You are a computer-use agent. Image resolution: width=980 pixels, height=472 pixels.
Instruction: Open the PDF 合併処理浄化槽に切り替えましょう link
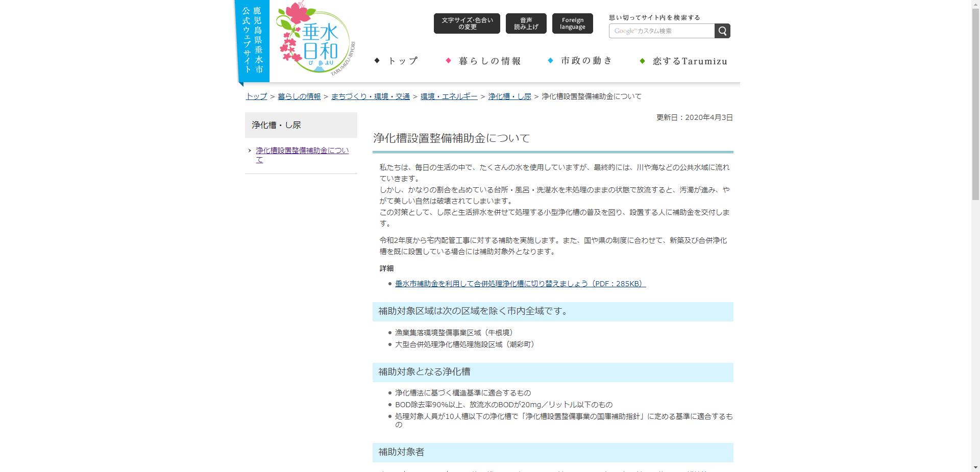pyautogui.click(x=518, y=285)
